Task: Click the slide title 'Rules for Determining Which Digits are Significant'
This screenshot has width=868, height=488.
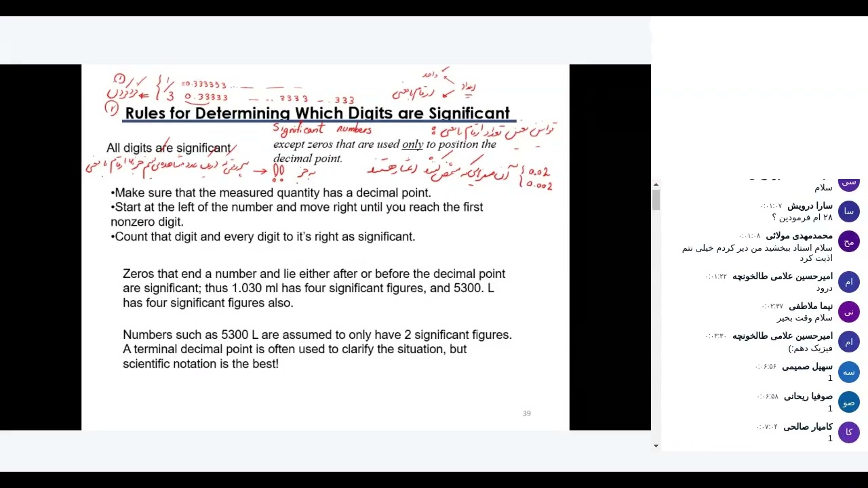Action: click(x=317, y=113)
